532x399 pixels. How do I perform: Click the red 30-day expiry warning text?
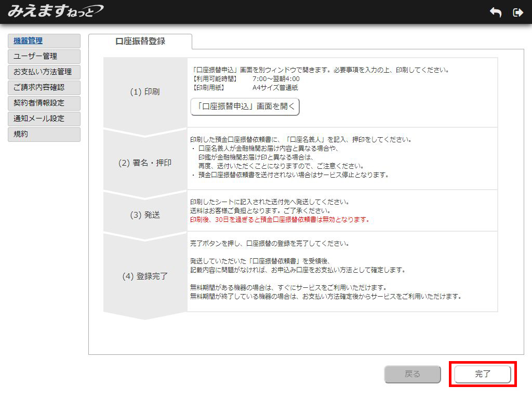tap(280, 220)
